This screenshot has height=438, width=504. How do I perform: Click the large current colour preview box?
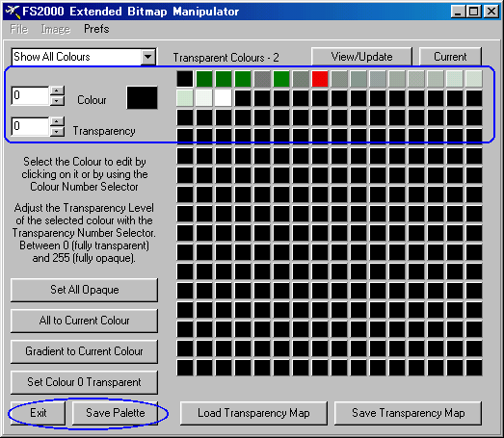(142, 97)
